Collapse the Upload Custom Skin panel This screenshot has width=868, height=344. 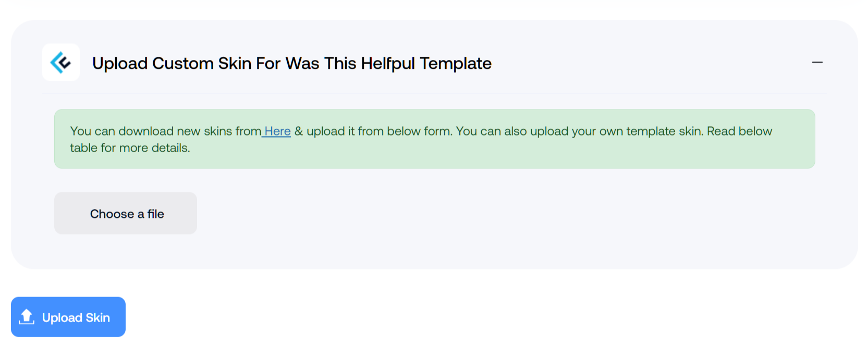click(817, 63)
